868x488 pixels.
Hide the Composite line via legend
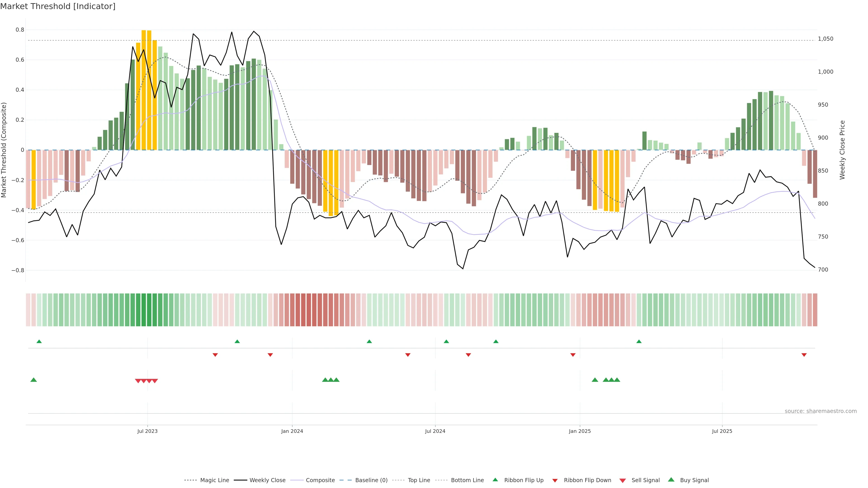click(320, 480)
